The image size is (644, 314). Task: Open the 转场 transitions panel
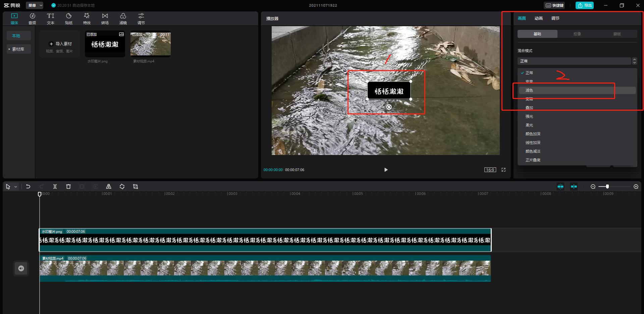105,19
